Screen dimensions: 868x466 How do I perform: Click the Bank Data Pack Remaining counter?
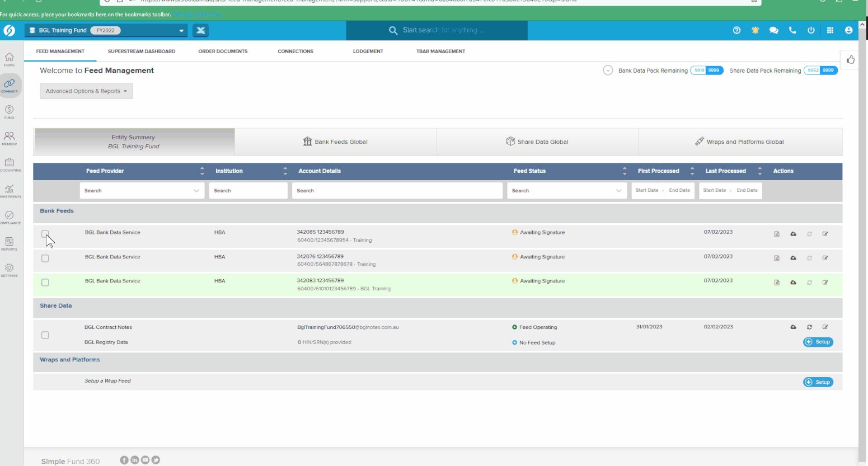pyautogui.click(x=707, y=70)
